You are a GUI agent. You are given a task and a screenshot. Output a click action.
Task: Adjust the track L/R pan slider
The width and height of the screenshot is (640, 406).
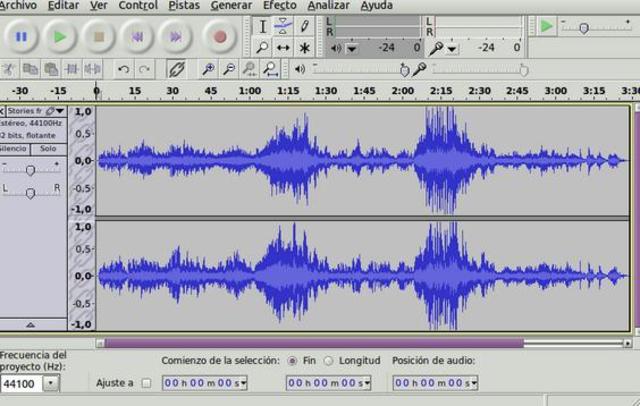point(30,193)
